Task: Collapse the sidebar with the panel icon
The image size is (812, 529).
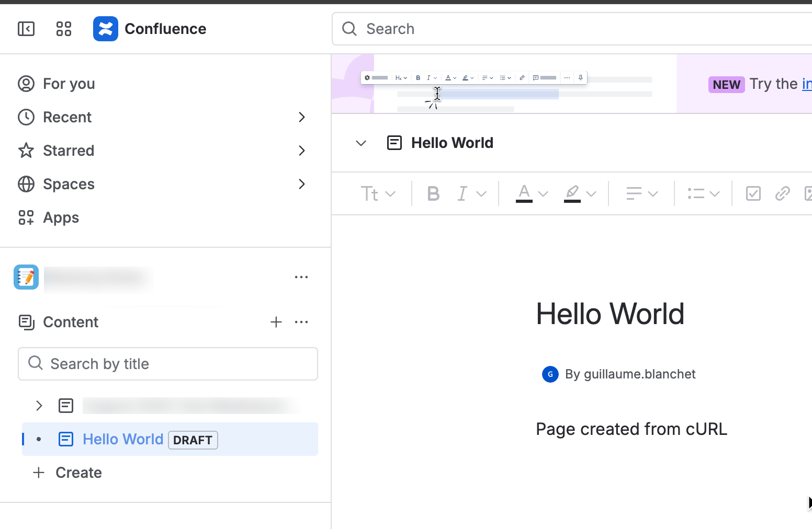Action: click(26, 29)
